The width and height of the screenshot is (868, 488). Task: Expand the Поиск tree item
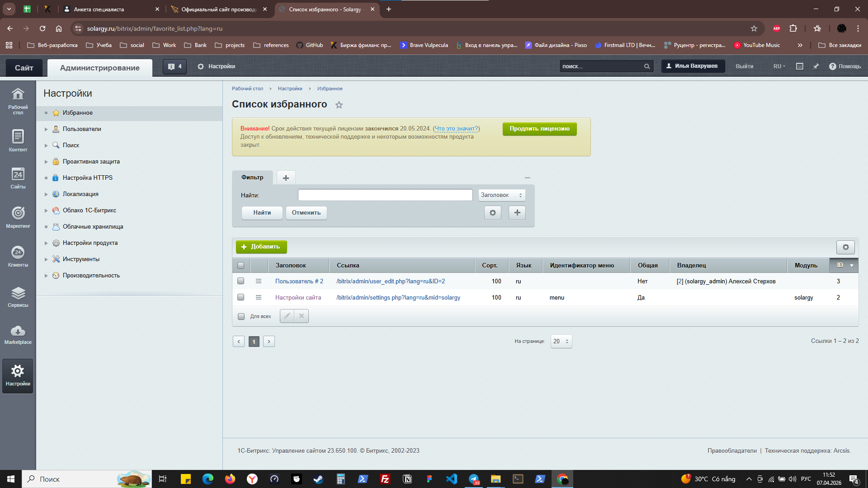coord(46,145)
